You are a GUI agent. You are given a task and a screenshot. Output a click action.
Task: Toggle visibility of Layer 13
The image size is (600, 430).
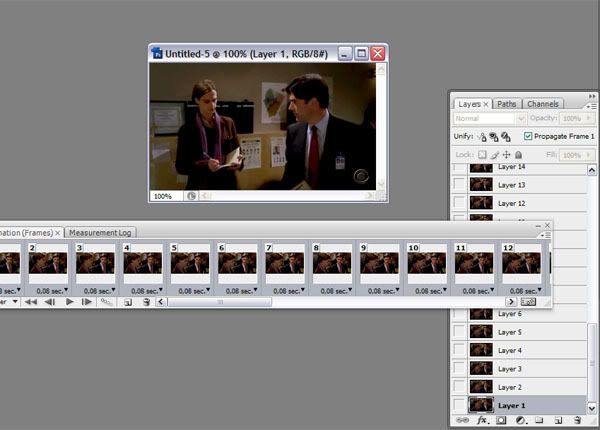pyautogui.click(x=459, y=184)
